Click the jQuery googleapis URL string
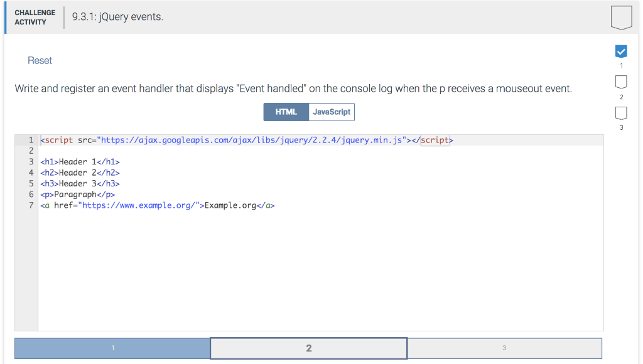This screenshot has width=643, height=364. click(x=251, y=140)
